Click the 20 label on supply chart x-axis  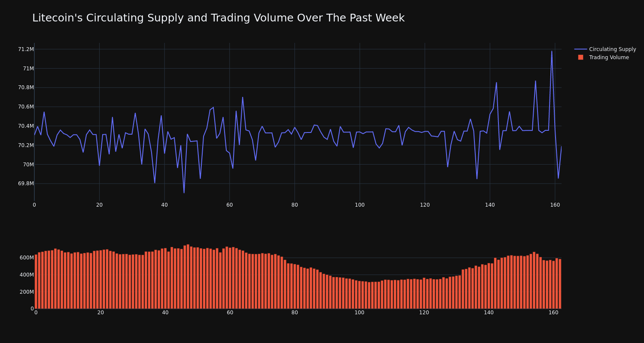[100, 205]
